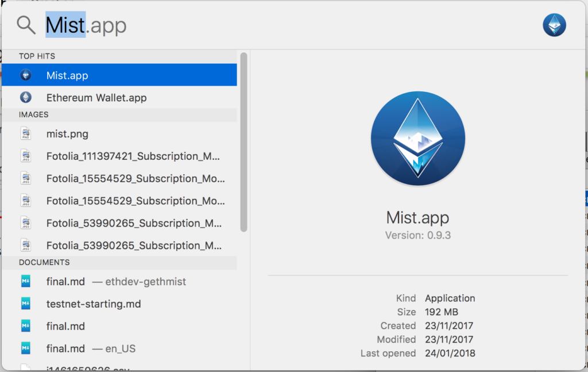Open the testnet-starting.md document result
This screenshot has width=588, height=372.
click(94, 304)
